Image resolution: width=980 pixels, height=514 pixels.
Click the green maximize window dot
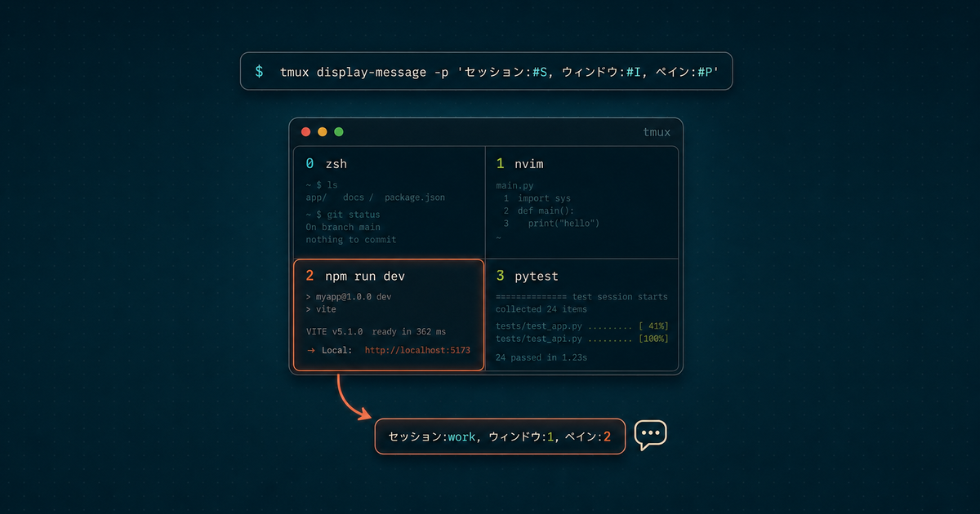point(339,131)
